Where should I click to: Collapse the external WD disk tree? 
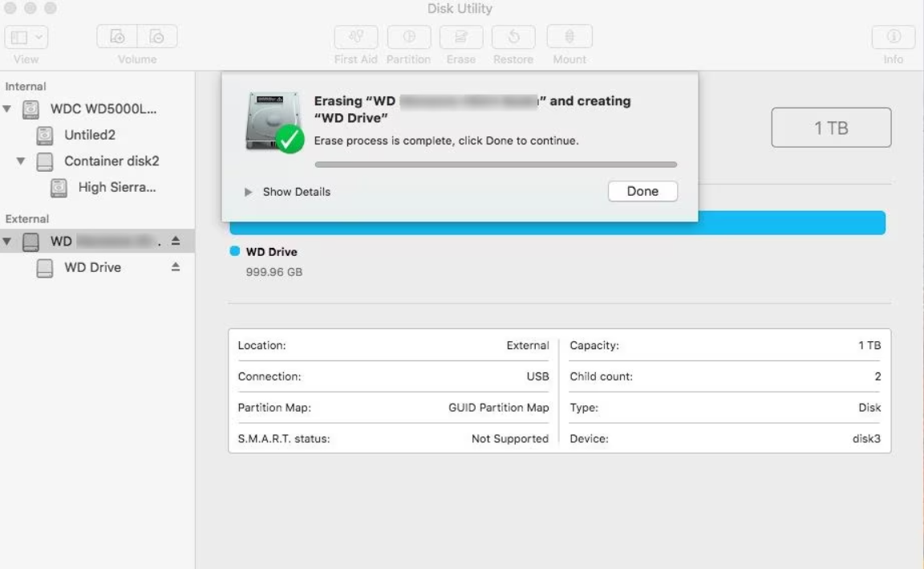click(x=7, y=241)
